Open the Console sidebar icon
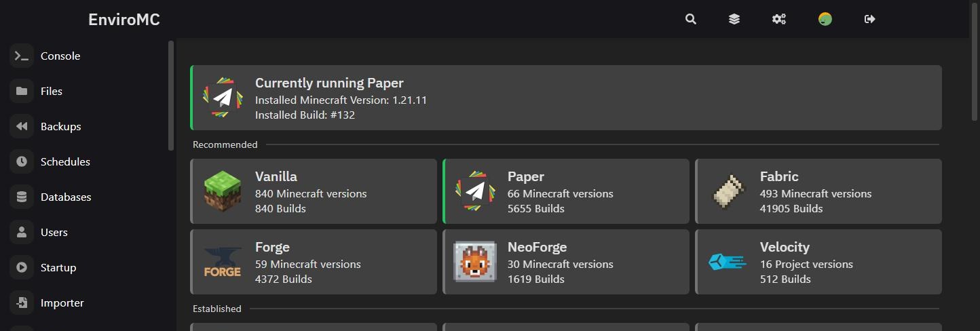The image size is (980, 331). [22, 56]
